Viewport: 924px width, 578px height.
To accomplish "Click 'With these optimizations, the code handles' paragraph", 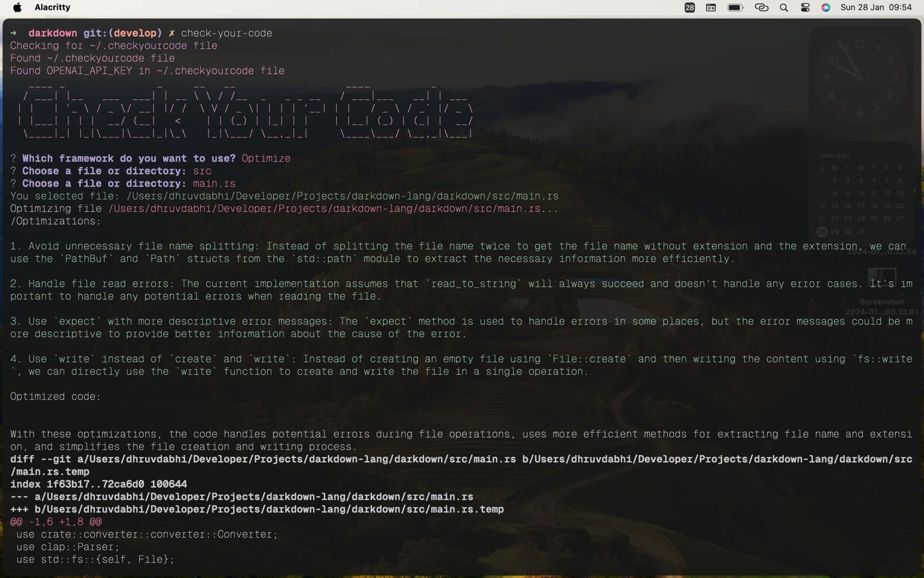I will pyautogui.click(x=461, y=441).
